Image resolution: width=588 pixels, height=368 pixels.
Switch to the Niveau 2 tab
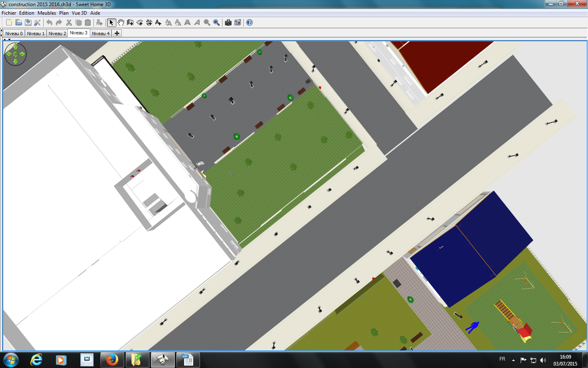57,34
